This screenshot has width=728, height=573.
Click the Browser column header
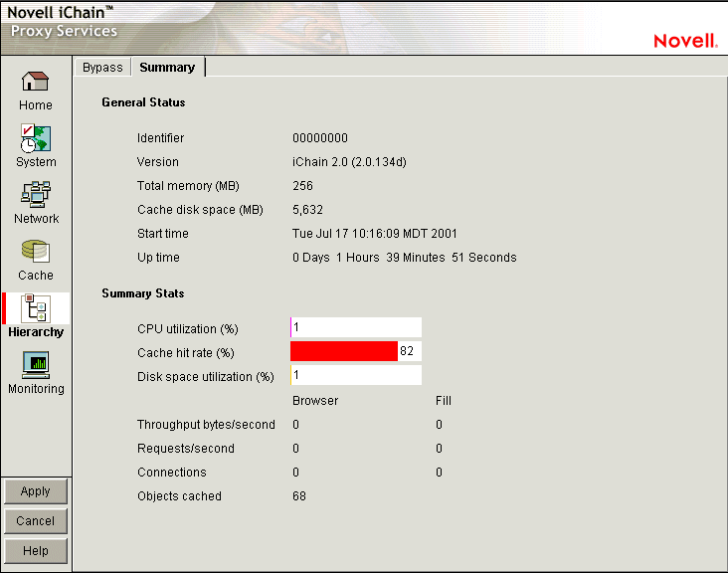315,401
